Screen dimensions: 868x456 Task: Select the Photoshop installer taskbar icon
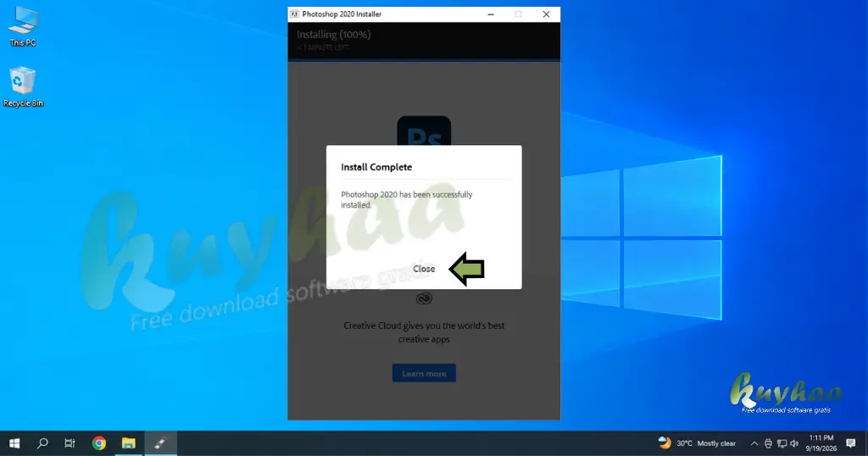coord(160,443)
